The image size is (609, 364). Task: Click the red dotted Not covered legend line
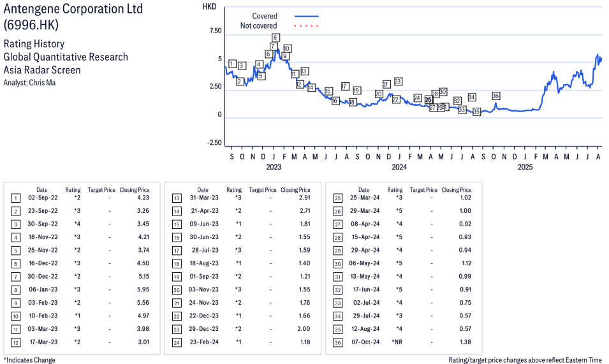coord(307,26)
